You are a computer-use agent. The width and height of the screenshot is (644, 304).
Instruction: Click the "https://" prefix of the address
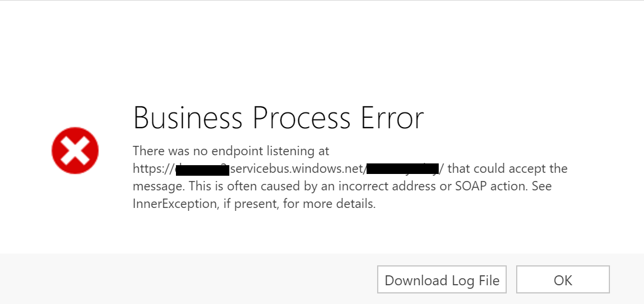coord(154,169)
